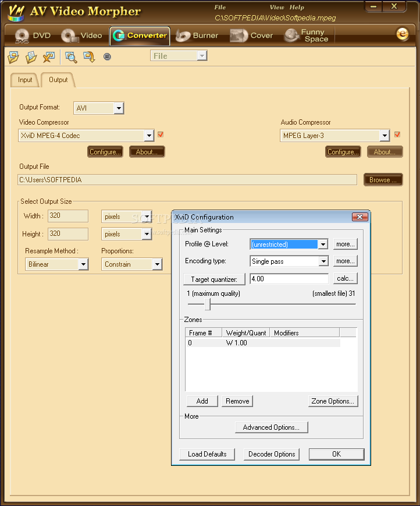Click the Output File path field
This screenshot has width=420, height=506.
(187, 180)
